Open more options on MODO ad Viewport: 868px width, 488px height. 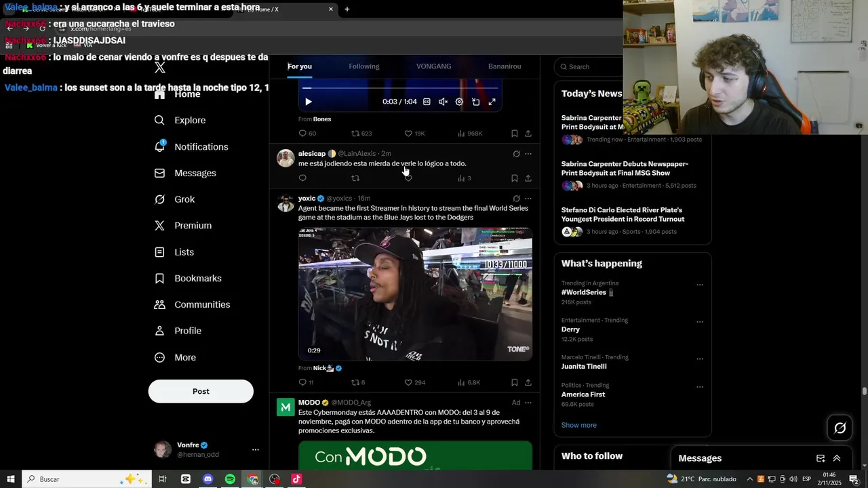coord(528,403)
